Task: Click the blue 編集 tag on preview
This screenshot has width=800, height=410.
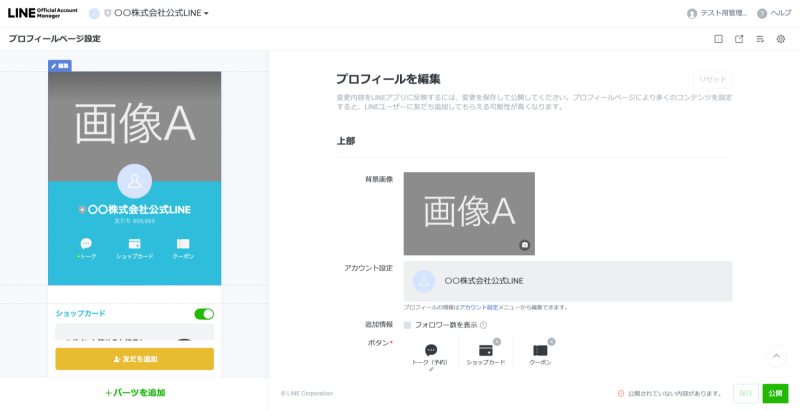Action: pyautogui.click(x=60, y=66)
